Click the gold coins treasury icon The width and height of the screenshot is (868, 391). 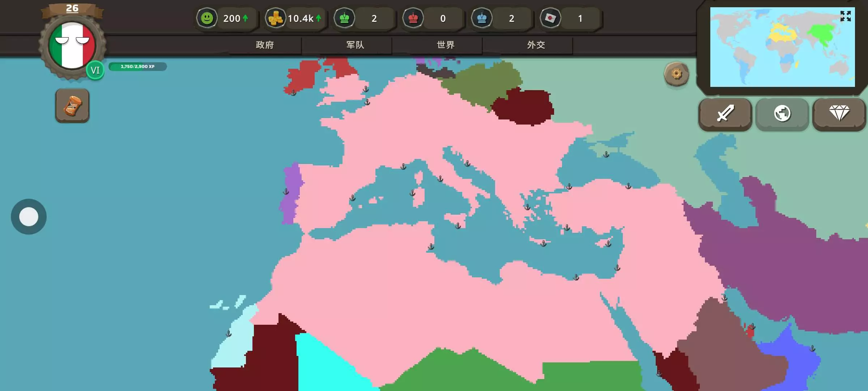[276, 18]
